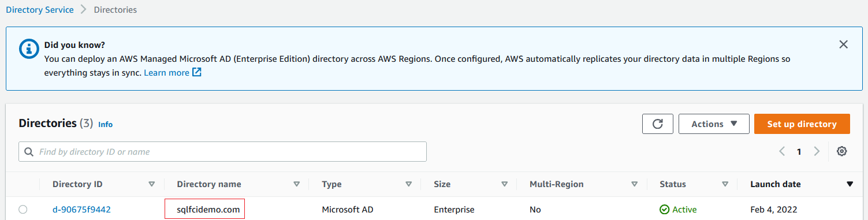868x220 pixels.
Task: Select radio button for d-90675f9442
Action: [x=23, y=210]
